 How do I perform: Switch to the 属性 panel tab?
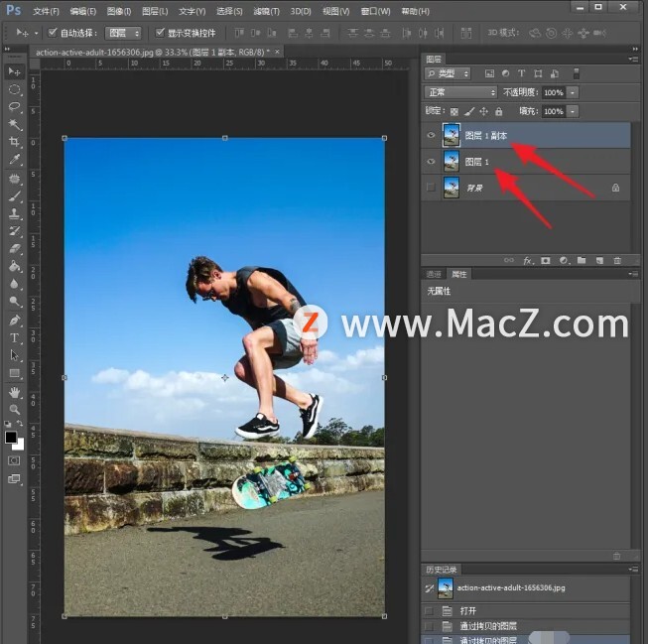click(459, 274)
